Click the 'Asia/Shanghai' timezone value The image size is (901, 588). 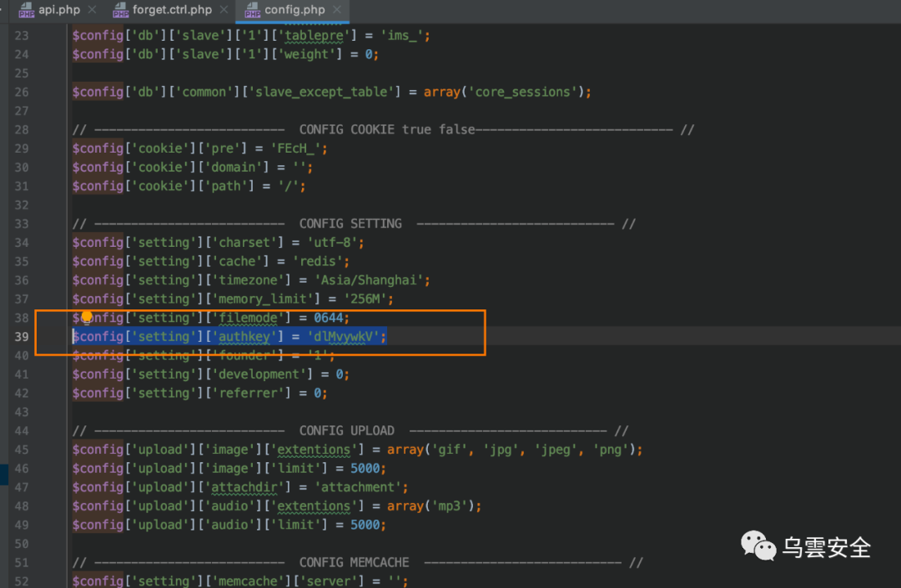pos(369,280)
